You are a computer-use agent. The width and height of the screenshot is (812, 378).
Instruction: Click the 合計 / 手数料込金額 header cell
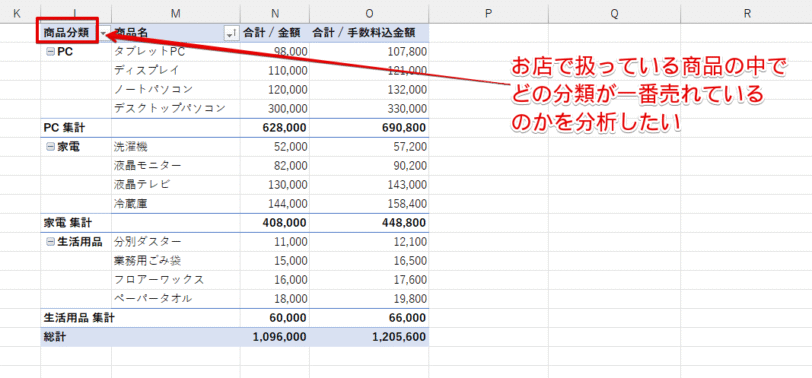coord(369,33)
